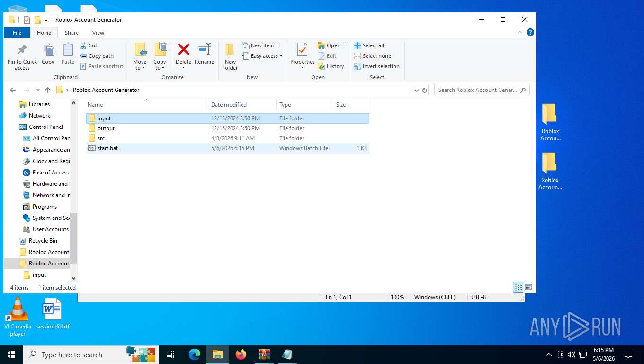Select the start.bat file

pyautogui.click(x=228, y=148)
